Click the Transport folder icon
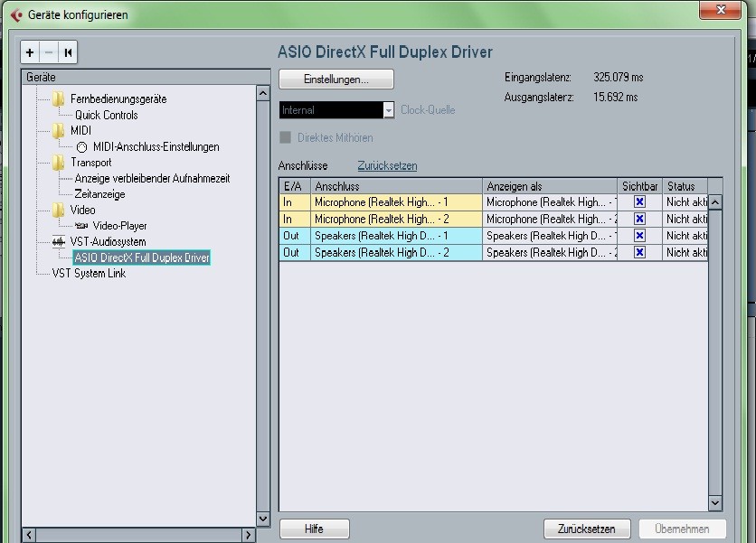Image resolution: width=756 pixels, height=543 pixels. click(59, 163)
